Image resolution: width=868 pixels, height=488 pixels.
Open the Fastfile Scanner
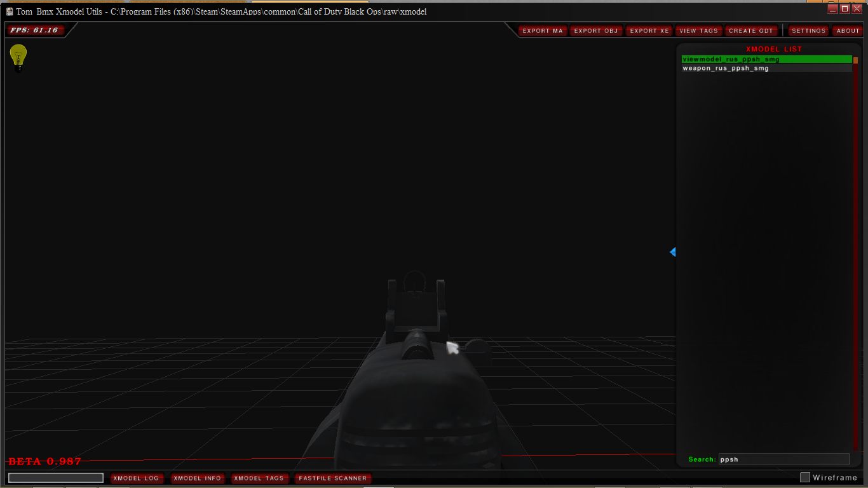click(x=333, y=478)
